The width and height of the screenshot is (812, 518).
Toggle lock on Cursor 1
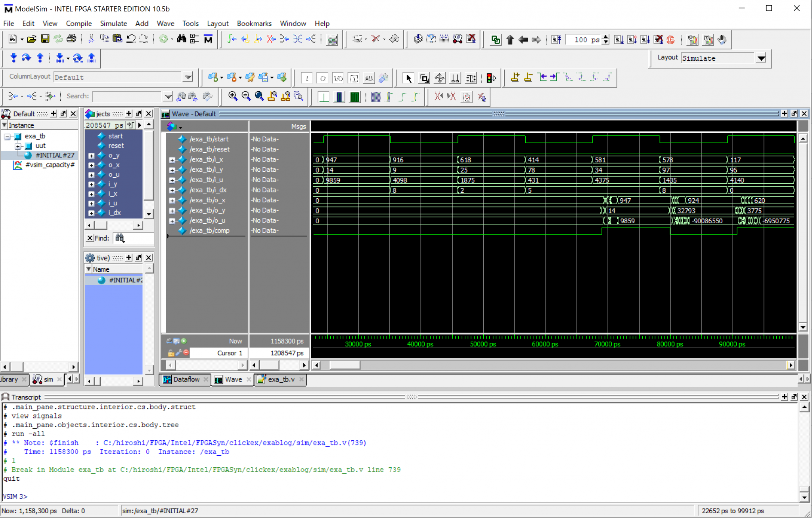pyautogui.click(x=171, y=353)
